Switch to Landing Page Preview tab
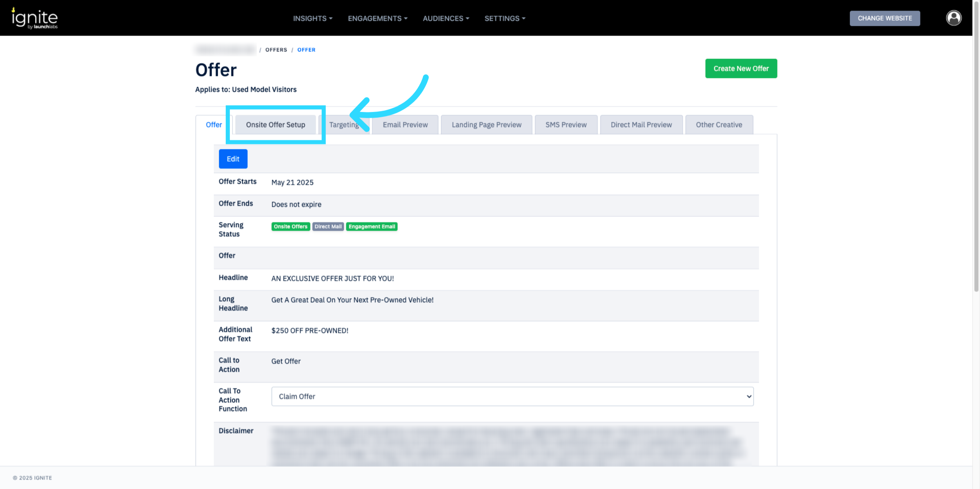Screen dimensions: 980x489 486,125
